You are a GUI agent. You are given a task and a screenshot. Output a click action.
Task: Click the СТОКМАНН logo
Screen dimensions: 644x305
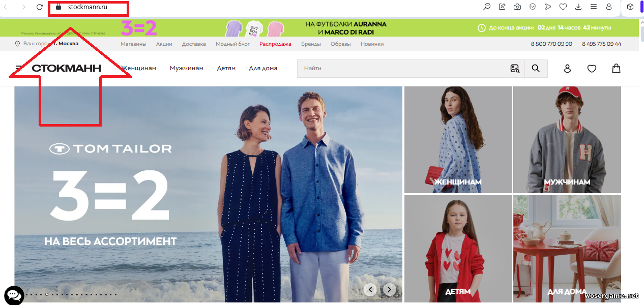click(x=67, y=68)
